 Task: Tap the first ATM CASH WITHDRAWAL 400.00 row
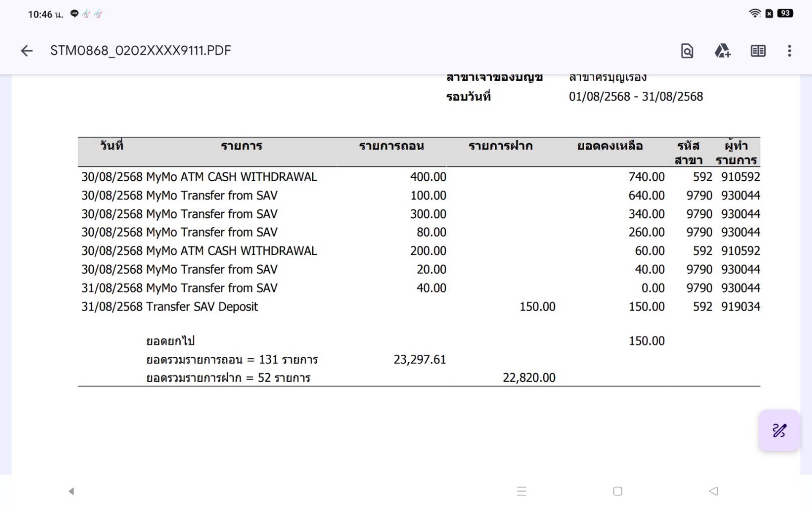pos(231,177)
